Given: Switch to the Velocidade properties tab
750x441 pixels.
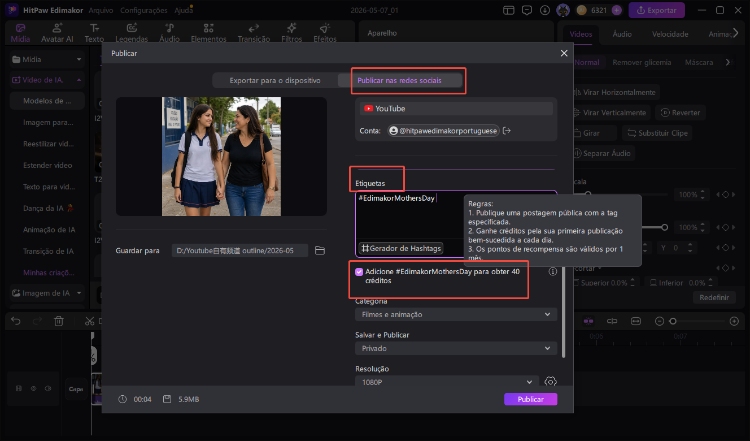Looking at the screenshot, I should [670, 34].
